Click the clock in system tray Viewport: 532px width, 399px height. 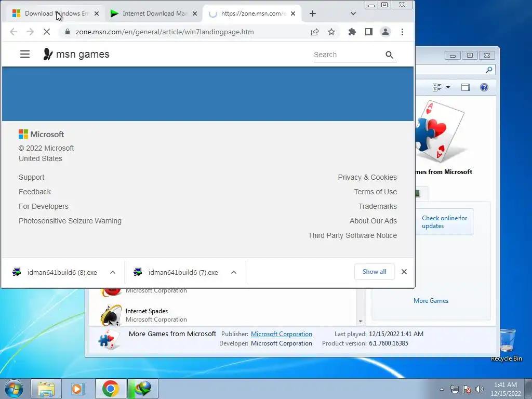click(x=506, y=389)
